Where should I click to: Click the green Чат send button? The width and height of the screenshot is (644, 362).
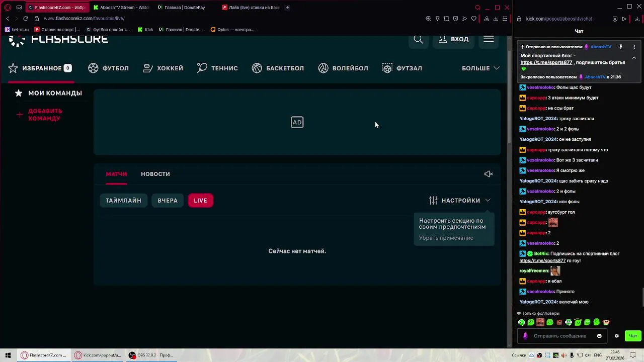[x=633, y=336]
